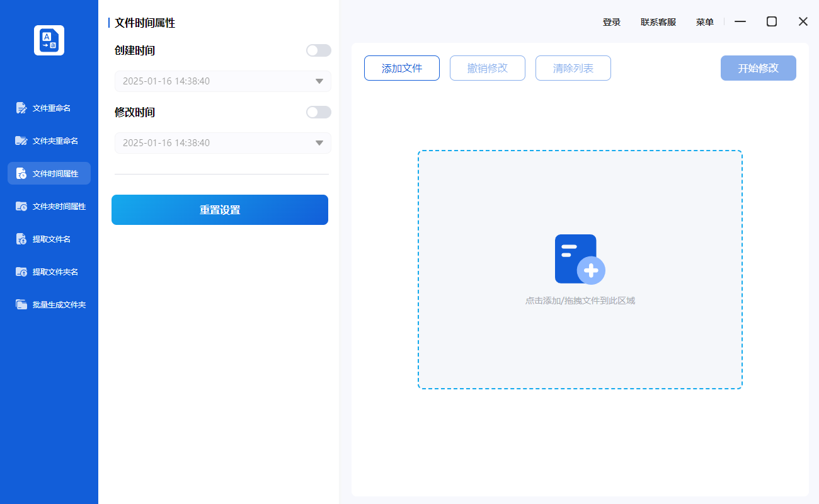This screenshot has width=819, height=504.
Task: Click the 登录 link
Action: click(611, 21)
